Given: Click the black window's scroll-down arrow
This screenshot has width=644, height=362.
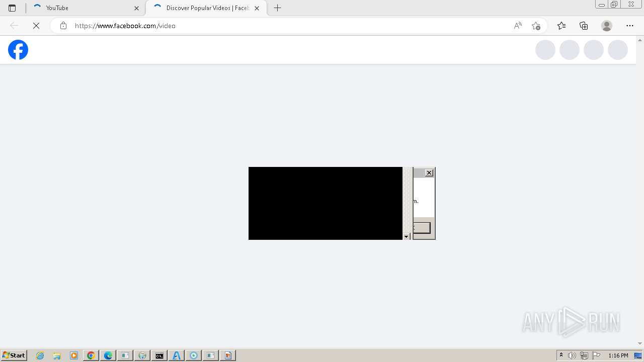Looking at the screenshot, I should [x=406, y=236].
